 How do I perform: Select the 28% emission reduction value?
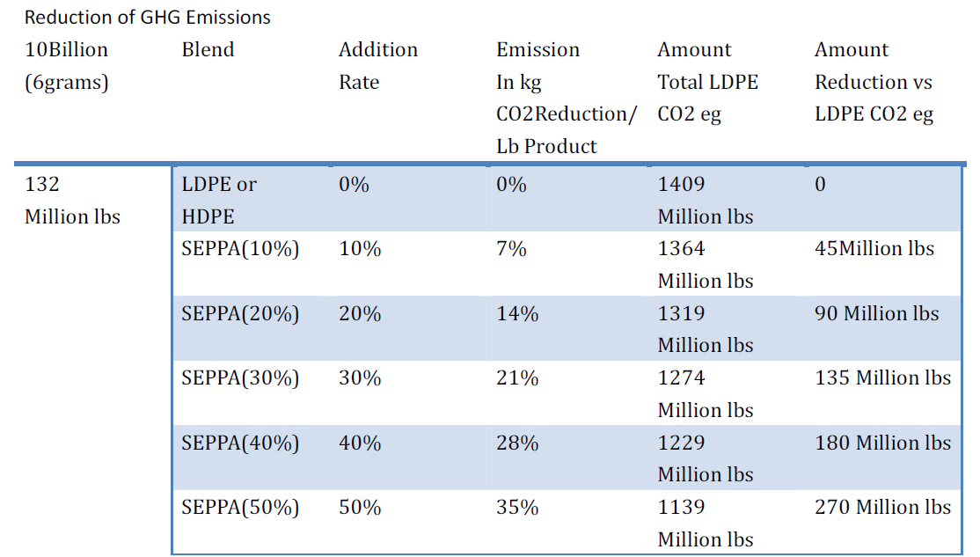[517, 443]
